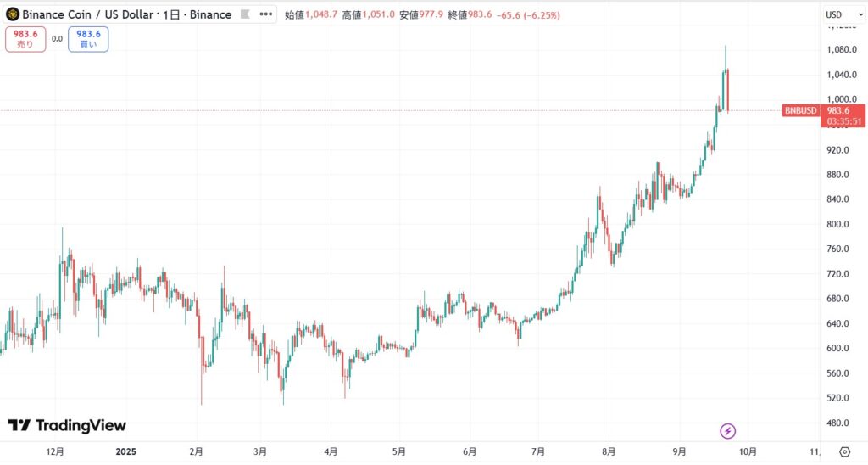This screenshot has height=465, width=868.
Task: Click the 0.0 spread value between buy and sell
Action: [x=57, y=38]
